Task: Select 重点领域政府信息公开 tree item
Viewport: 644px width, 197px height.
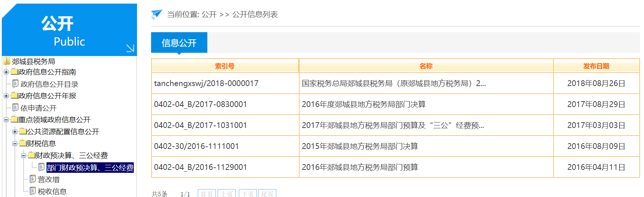Action: 54,120
